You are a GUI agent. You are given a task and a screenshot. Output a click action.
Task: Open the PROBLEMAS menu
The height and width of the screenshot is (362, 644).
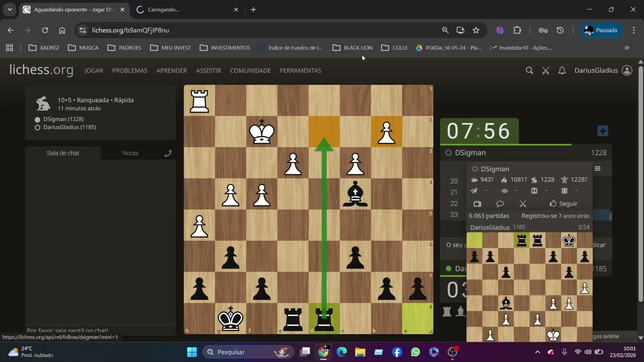tap(130, 71)
